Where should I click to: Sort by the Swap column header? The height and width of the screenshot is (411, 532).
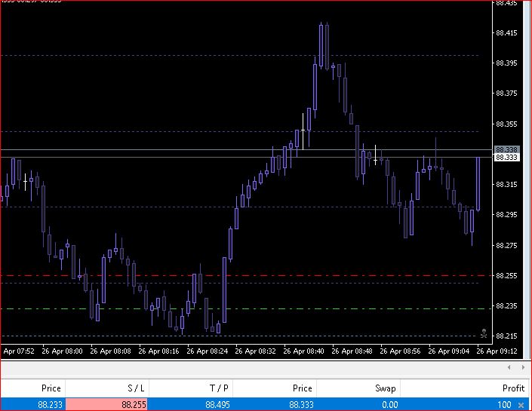coord(386,388)
